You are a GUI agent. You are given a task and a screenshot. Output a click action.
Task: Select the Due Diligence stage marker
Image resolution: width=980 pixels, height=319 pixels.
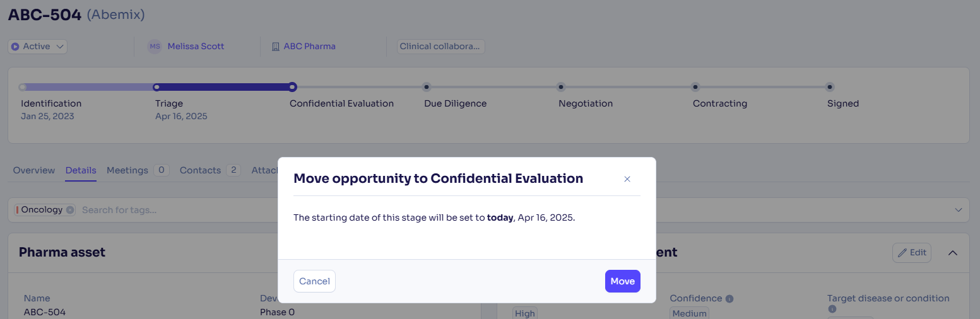[x=427, y=87]
